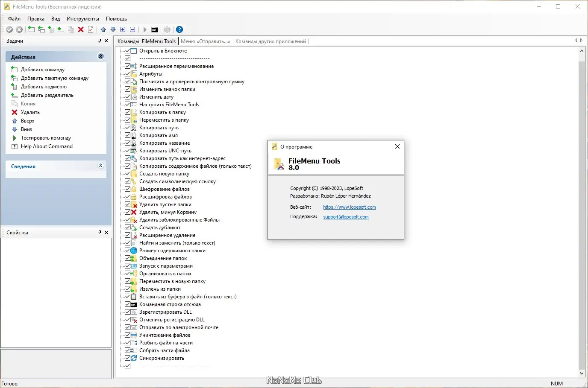Click the greyed Copy icon in the toolbar

[71, 29]
